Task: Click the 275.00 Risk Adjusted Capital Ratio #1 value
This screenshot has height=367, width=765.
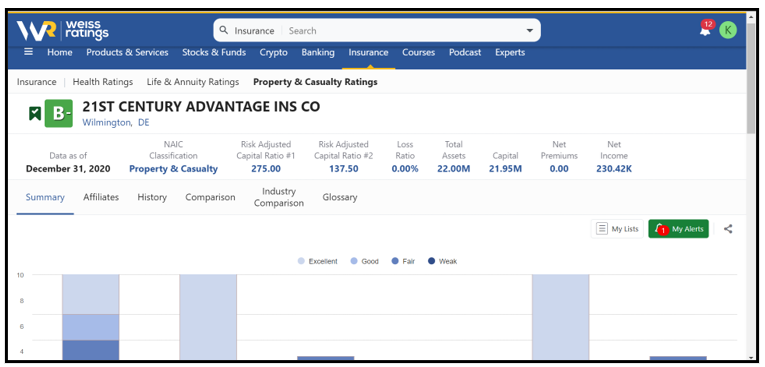Action: click(x=266, y=169)
